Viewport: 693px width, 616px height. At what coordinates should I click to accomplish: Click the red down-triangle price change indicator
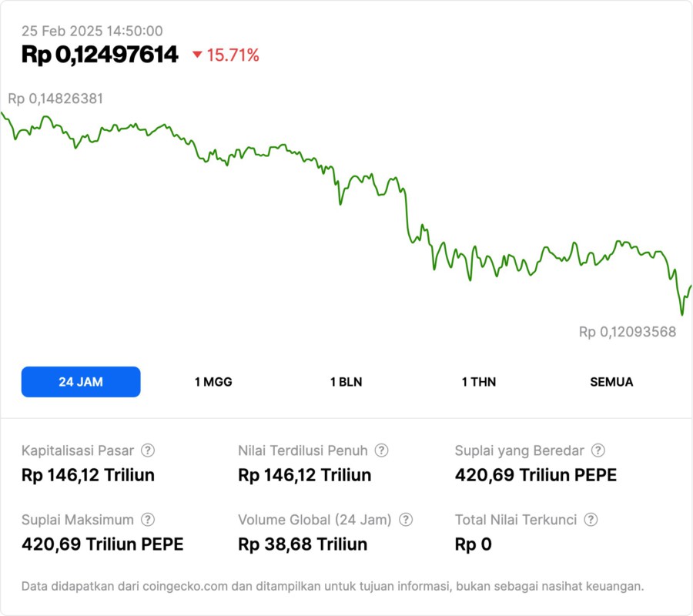197,55
